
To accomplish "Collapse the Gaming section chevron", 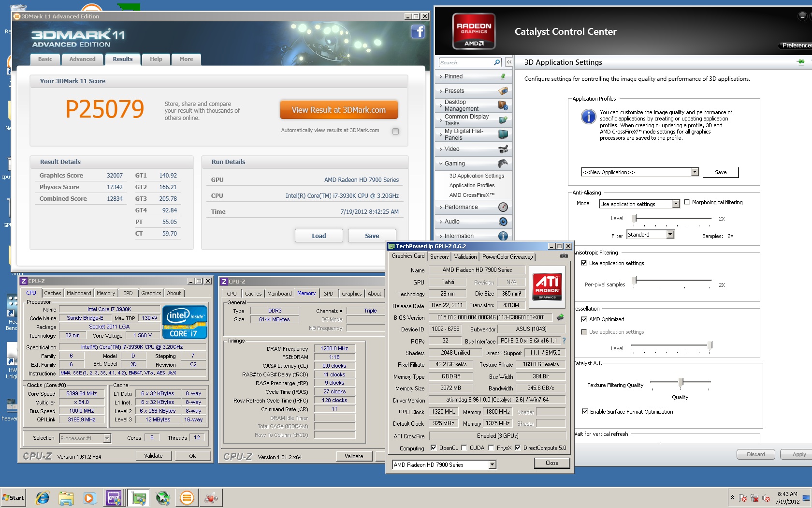I will (x=440, y=164).
